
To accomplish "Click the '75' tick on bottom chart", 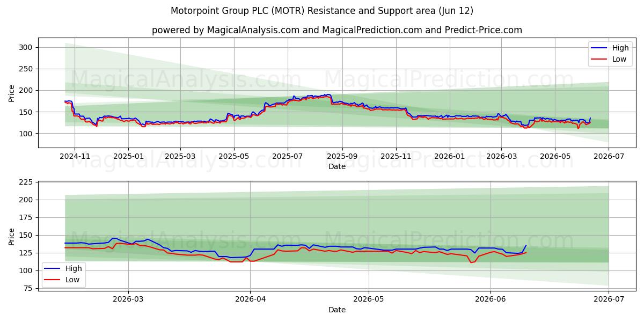I will pos(28,288).
